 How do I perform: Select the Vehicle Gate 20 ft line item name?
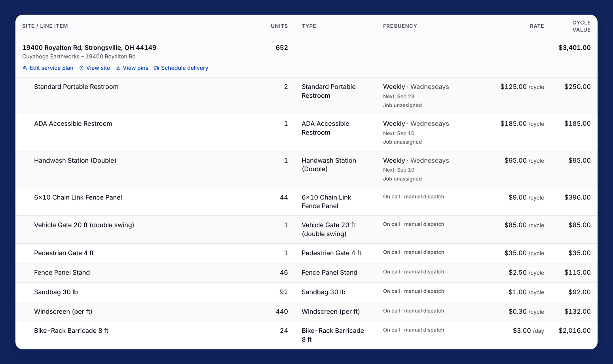point(84,225)
